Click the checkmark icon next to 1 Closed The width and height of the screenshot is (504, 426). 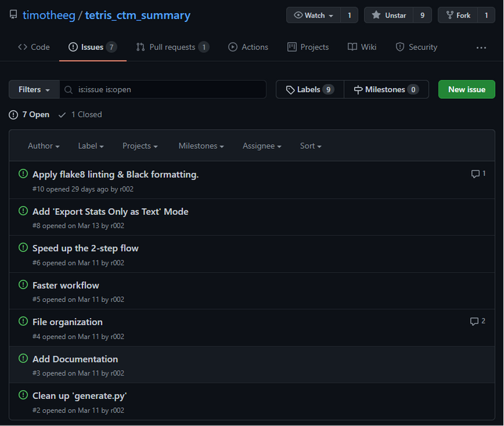pos(62,115)
